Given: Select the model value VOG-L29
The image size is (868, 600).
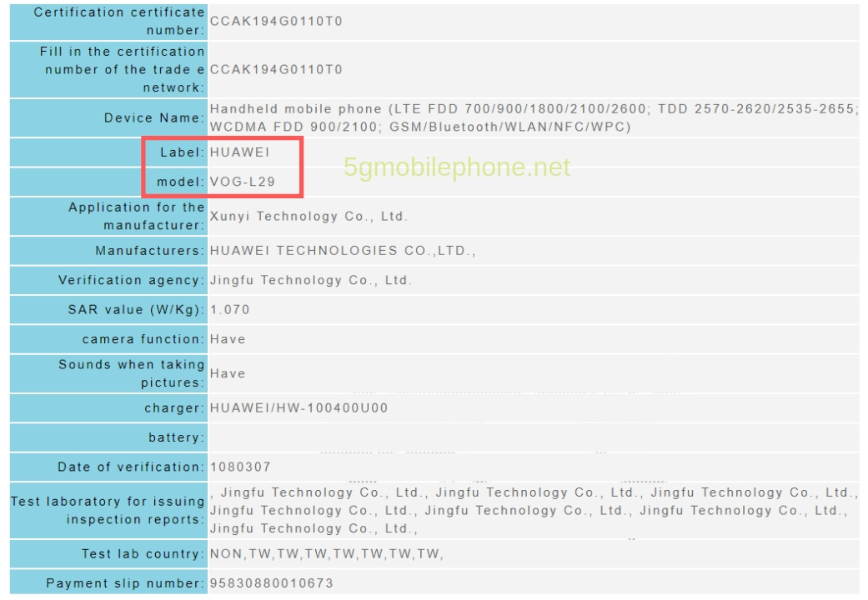Looking at the screenshot, I should [242, 182].
